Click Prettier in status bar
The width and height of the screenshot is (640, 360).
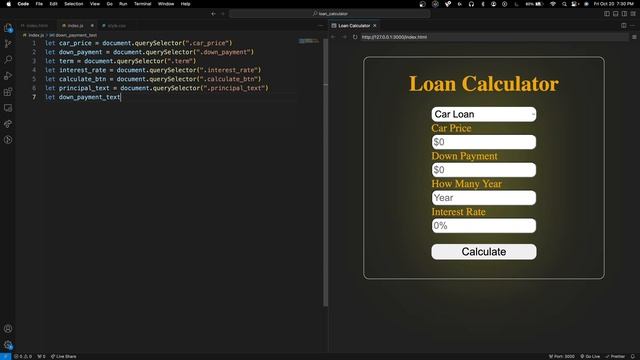click(x=615, y=356)
